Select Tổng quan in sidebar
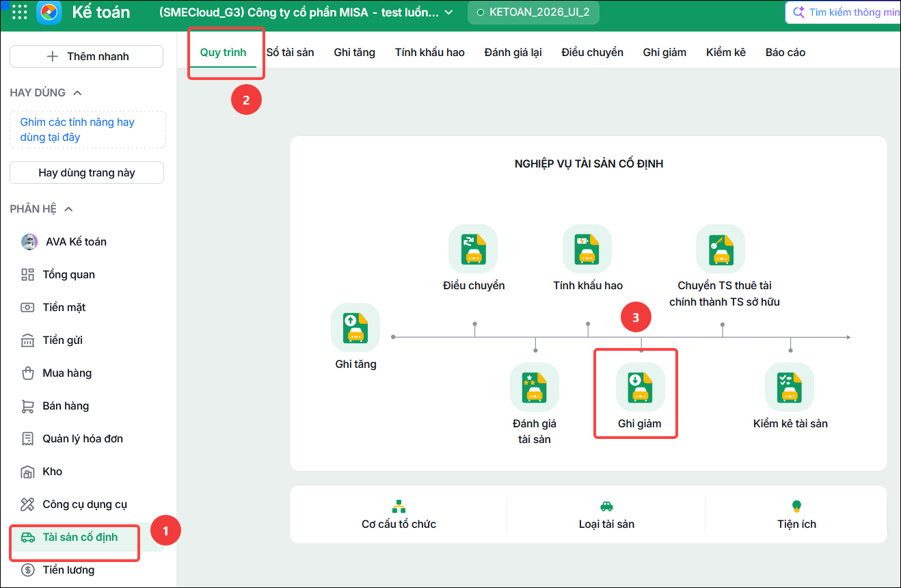Viewport: 901px width, 588px height. tap(69, 275)
